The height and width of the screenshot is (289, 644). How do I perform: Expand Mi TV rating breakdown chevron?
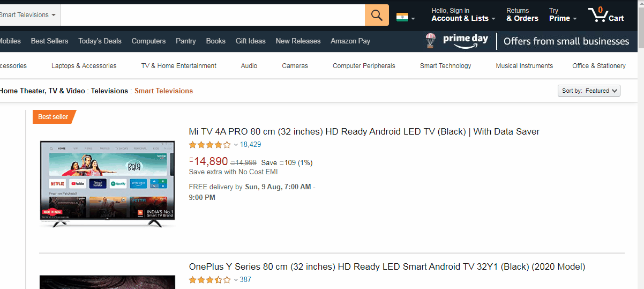236,145
